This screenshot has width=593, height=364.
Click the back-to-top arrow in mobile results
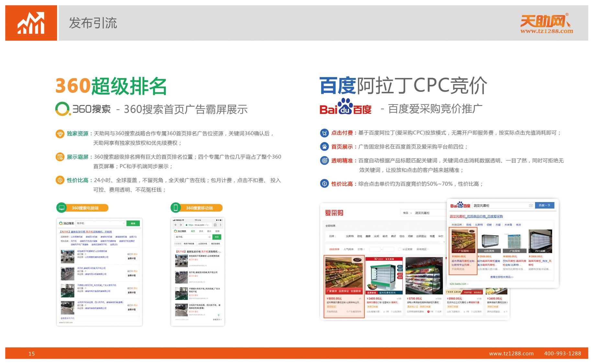pos(218,315)
